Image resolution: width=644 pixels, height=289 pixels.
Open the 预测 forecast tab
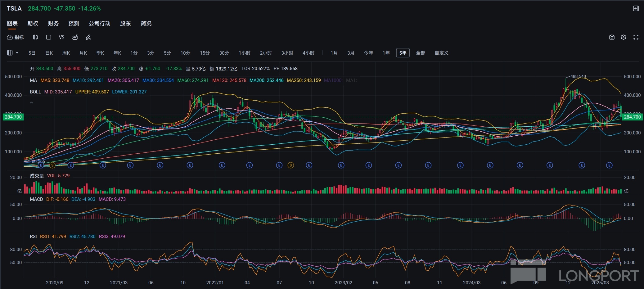pos(74,24)
